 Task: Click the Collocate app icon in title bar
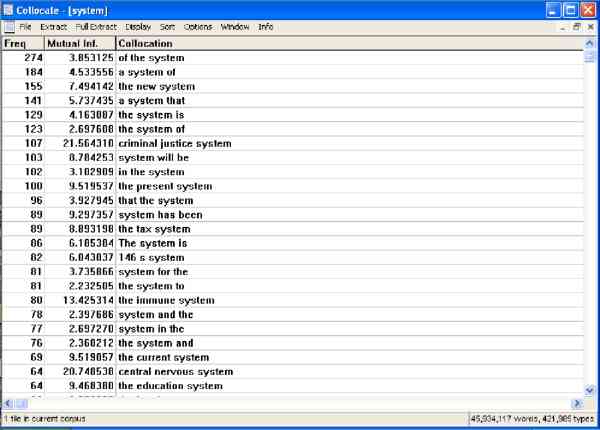[x=9, y=9]
